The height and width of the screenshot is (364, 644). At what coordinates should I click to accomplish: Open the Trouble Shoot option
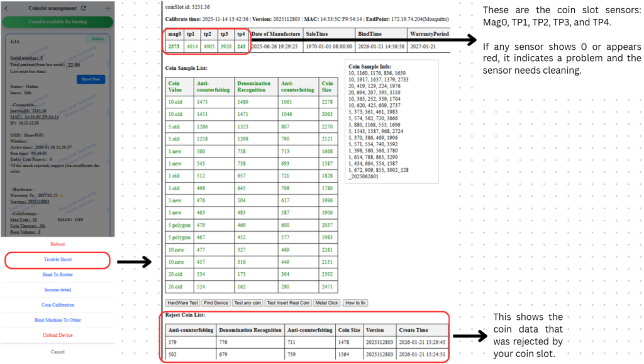pyautogui.click(x=57, y=259)
